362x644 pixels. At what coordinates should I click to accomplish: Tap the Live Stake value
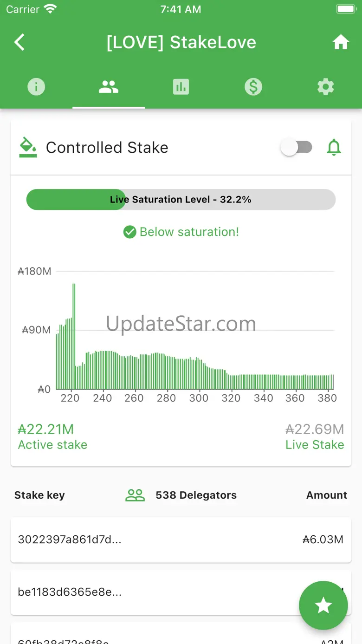[x=315, y=429]
